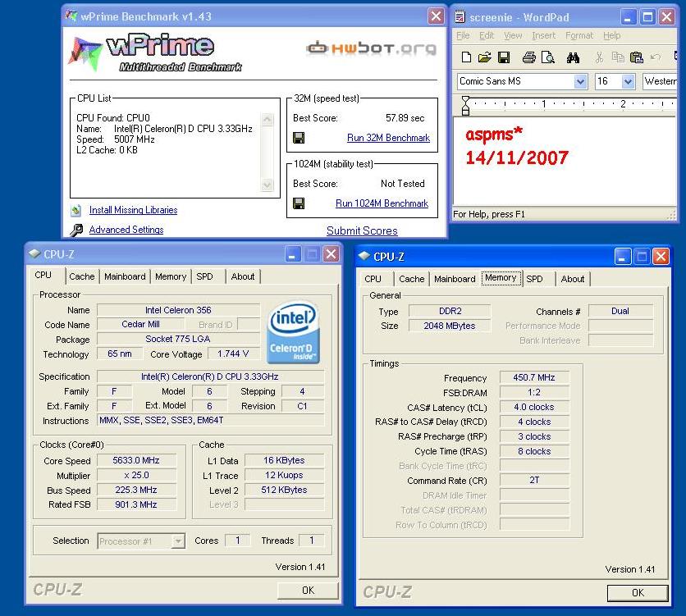Click the WordPad title bar document icon
This screenshot has height=616, width=686.
click(460, 17)
